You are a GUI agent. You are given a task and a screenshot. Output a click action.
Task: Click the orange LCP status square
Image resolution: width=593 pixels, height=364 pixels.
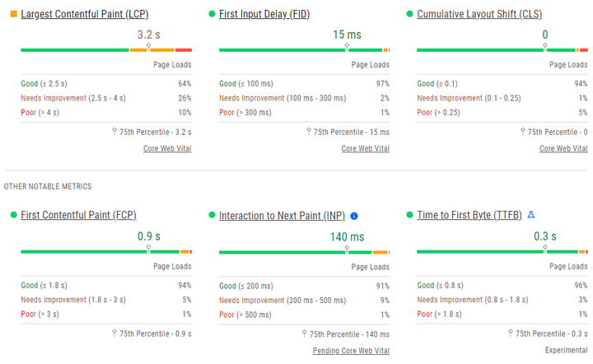click(x=14, y=14)
